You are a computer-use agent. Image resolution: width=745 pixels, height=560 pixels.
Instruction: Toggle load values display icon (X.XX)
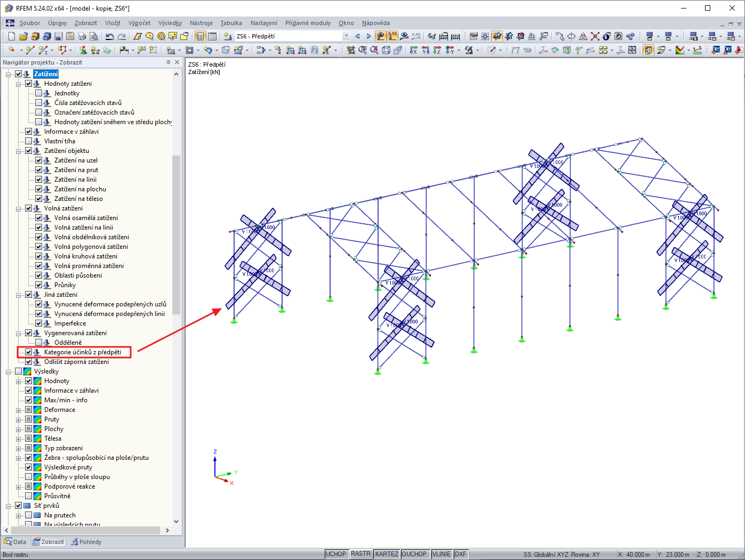pyautogui.click(x=392, y=36)
